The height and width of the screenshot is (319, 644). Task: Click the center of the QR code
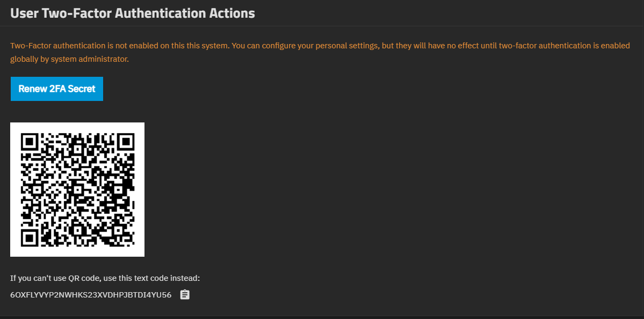tap(77, 190)
